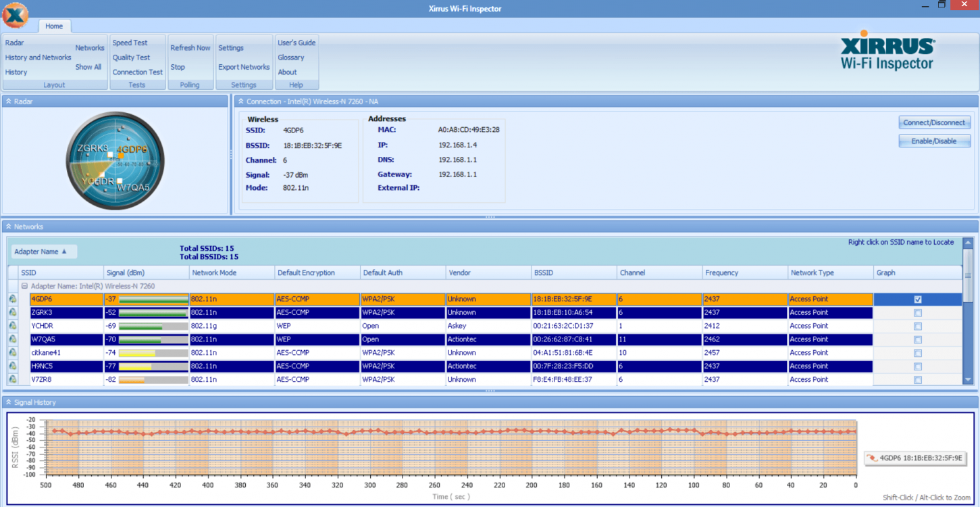
Task: Uncheck the Graph checkbox for 4GDP6
Action: coord(917,299)
